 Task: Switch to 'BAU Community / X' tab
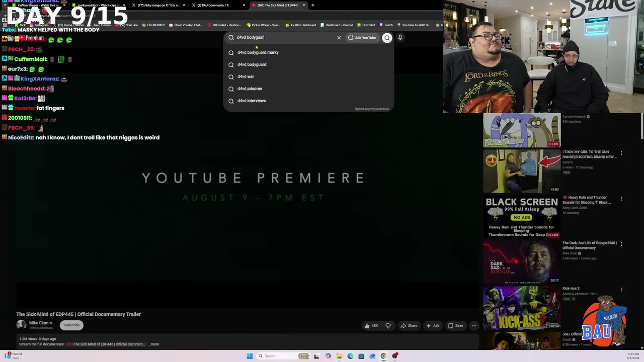[217, 5]
